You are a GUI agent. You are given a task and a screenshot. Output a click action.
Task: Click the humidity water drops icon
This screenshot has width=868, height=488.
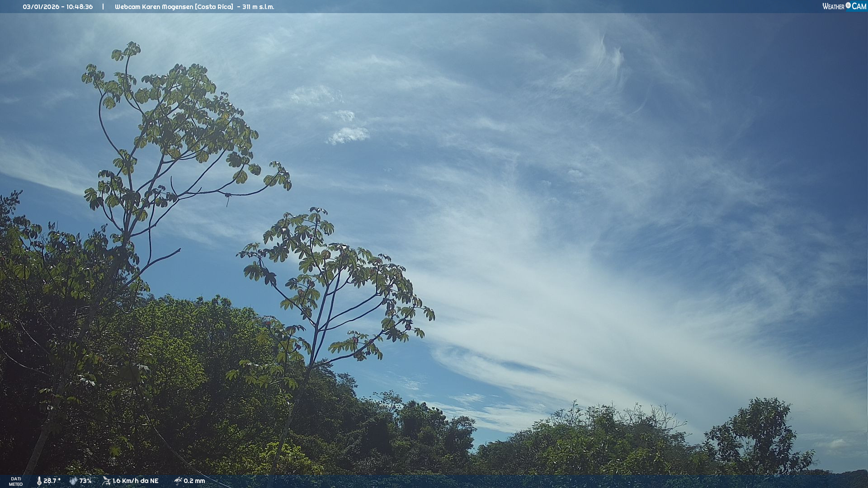pos(73,481)
